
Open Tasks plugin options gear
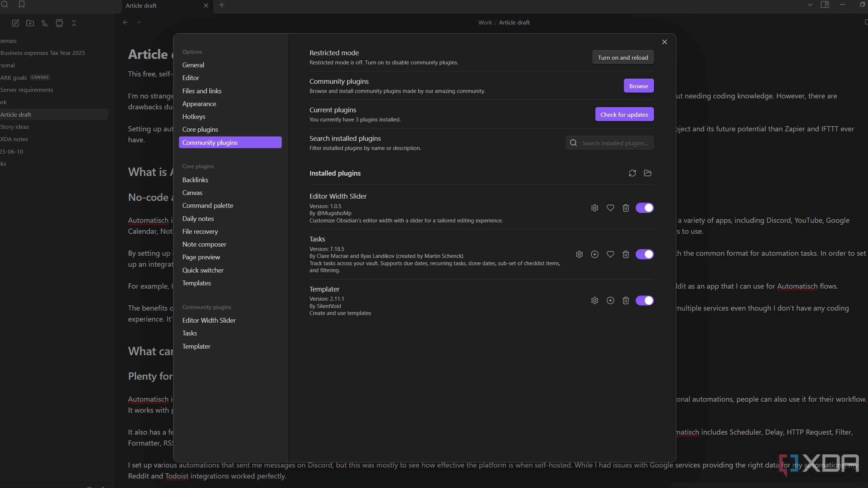pyautogui.click(x=579, y=254)
